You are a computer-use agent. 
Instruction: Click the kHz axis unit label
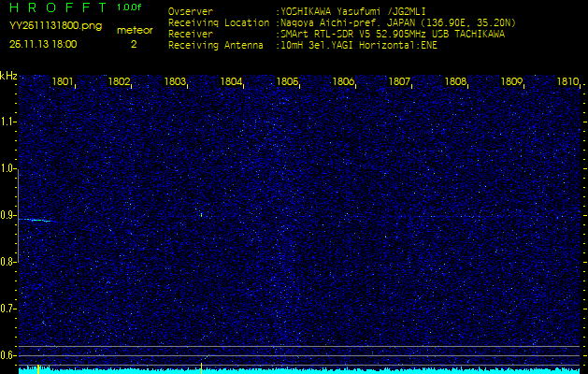click(8, 75)
